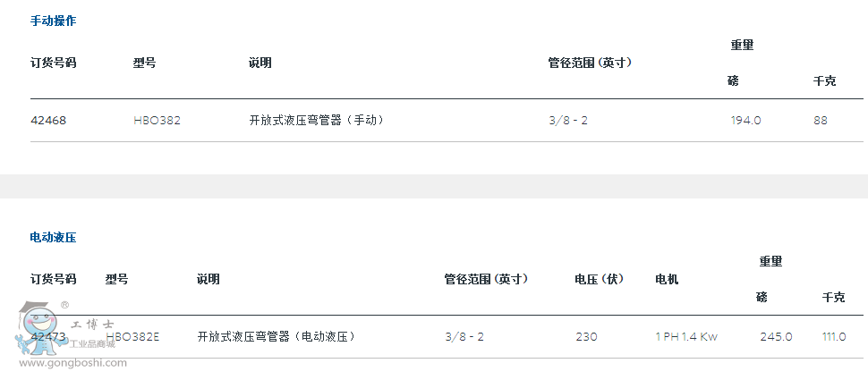Click the 电机 column header
The width and height of the screenshot is (868, 380).
pos(667,279)
